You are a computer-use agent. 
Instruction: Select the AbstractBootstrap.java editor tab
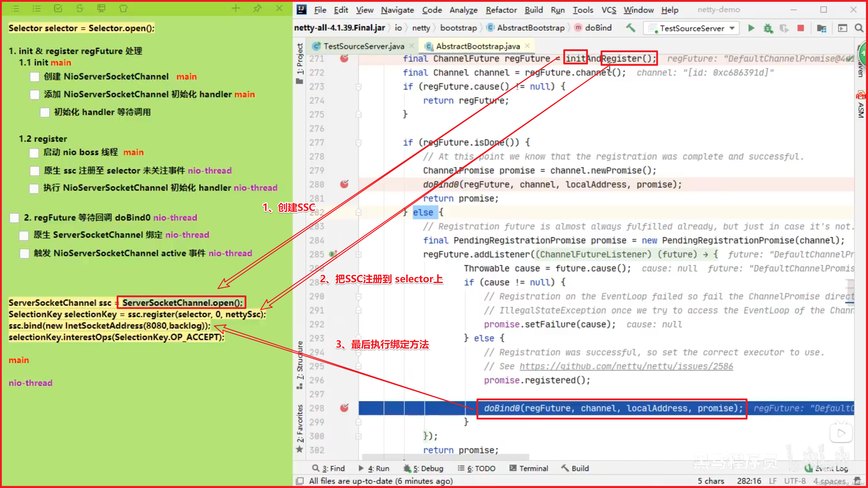477,46
